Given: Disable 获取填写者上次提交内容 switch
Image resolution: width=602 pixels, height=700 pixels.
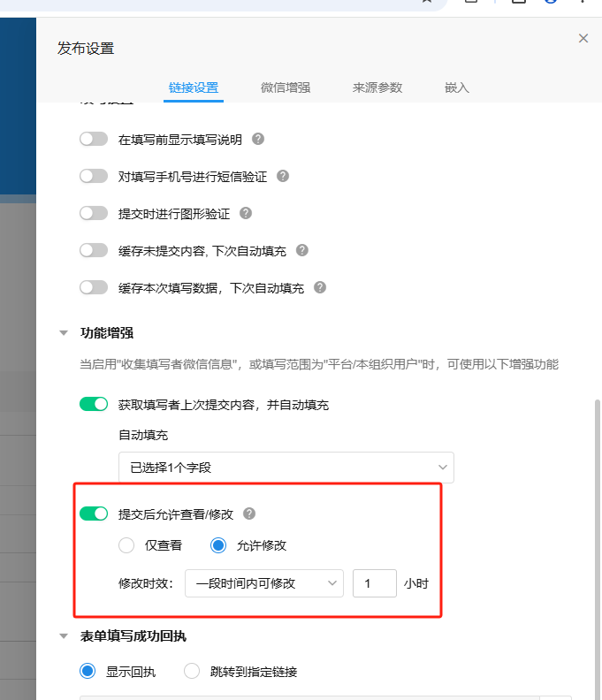Looking at the screenshot, I should 94,405.
